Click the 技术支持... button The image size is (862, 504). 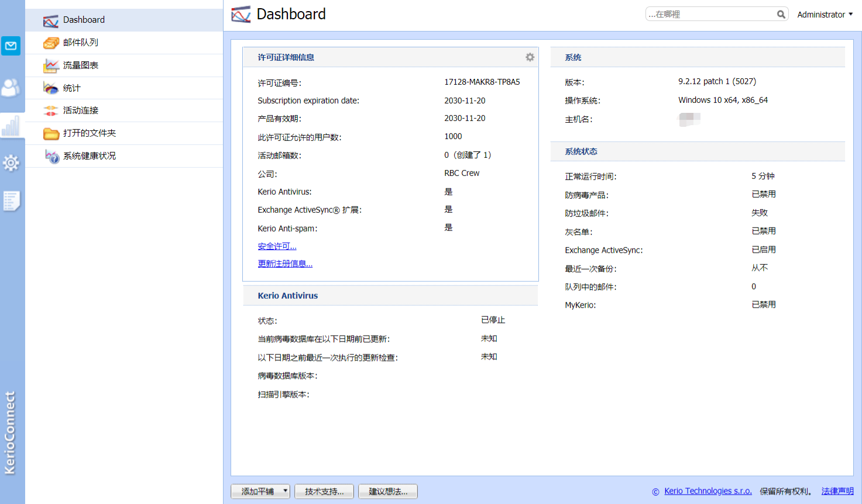coord(324,491)
